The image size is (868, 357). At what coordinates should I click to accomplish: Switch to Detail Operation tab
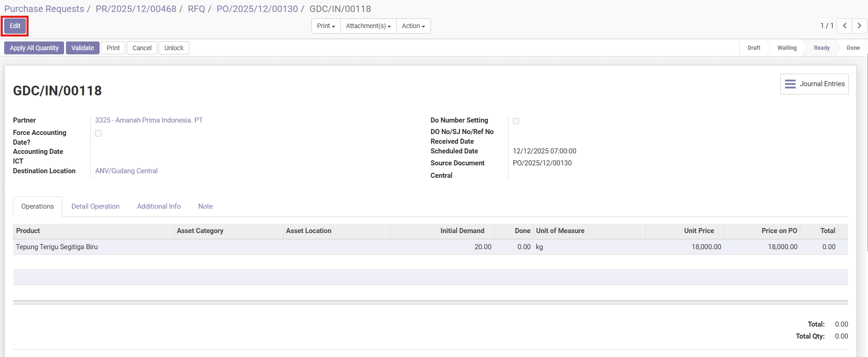coord(95,206)
